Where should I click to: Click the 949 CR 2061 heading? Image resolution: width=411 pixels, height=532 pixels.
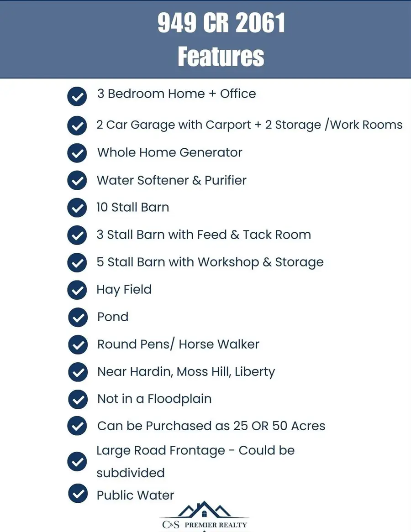(221, 23)
